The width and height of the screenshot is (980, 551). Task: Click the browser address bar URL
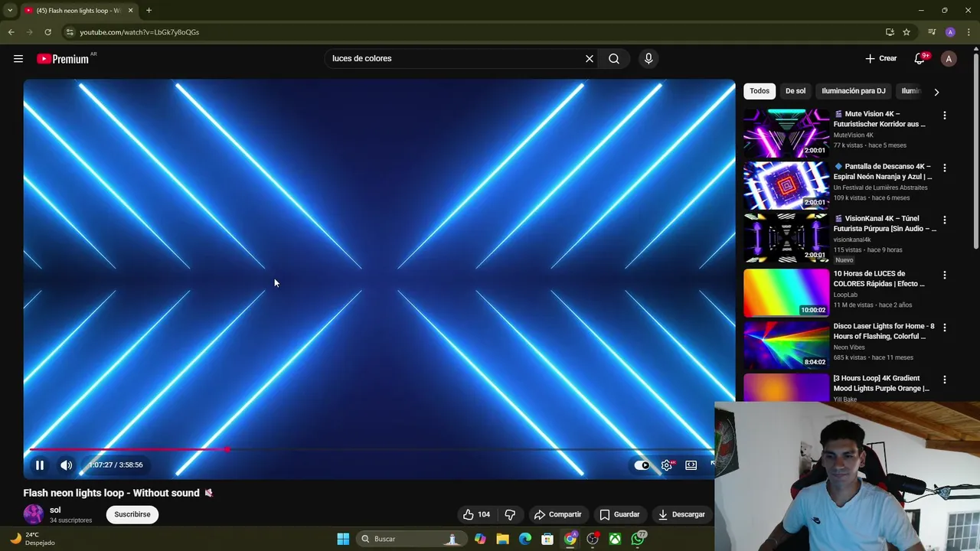point(139,32)
